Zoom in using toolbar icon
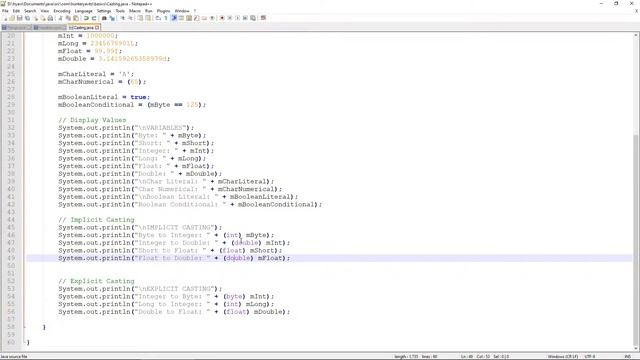 click(x=122, y=18)
